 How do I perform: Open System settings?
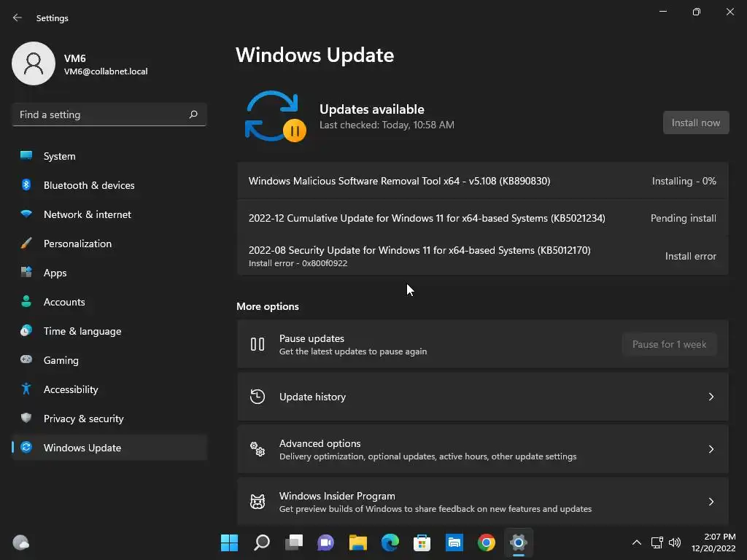click(x=109, y=156)
